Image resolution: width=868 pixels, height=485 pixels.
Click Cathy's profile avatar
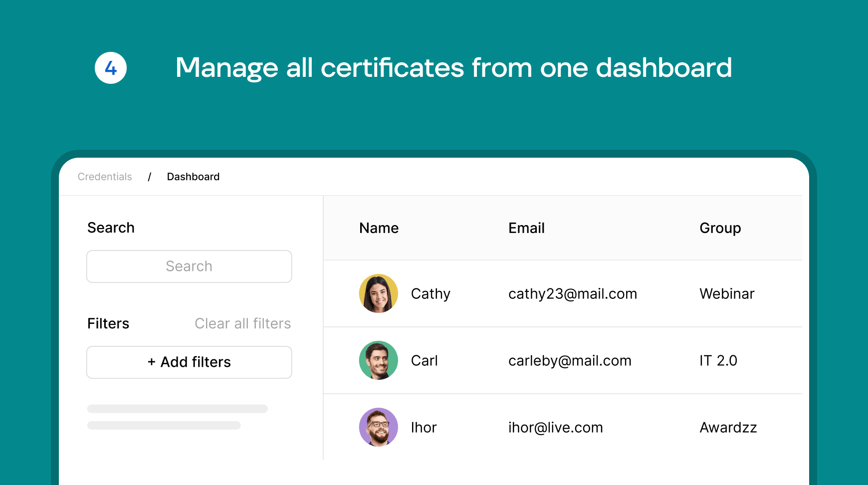tap(379, 293)
